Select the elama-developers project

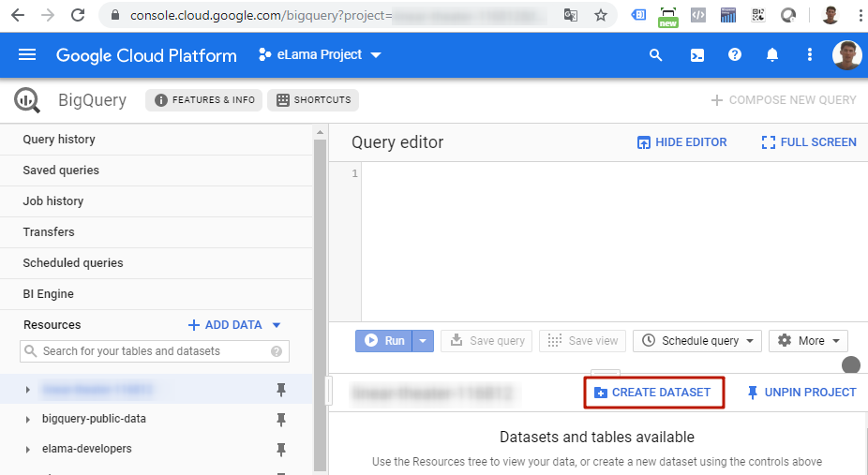coord(87,449)
